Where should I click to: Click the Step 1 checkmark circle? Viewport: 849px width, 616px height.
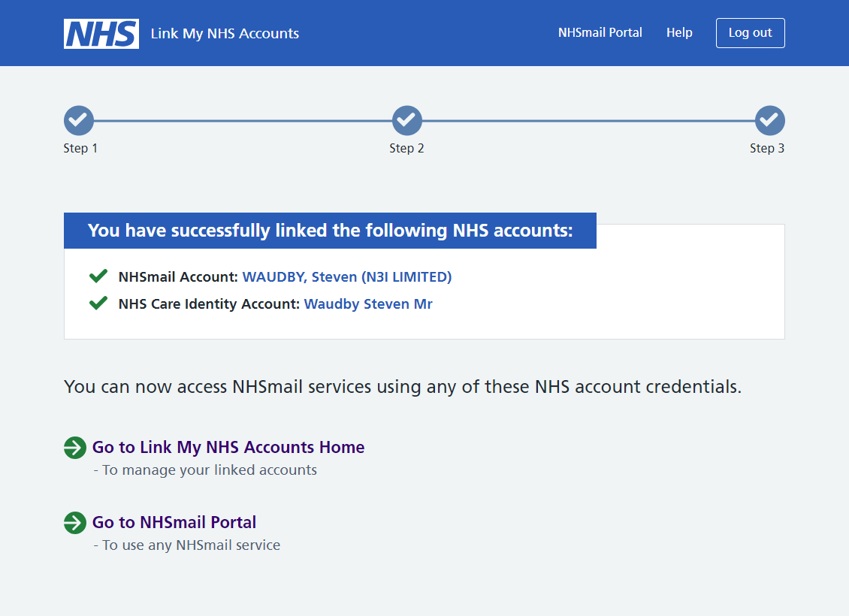click(x=79, y=120)
